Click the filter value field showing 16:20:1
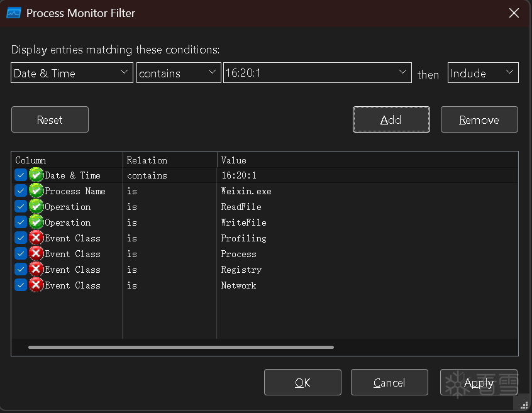The height and width of the screenshot is (413, 532). 309,73
